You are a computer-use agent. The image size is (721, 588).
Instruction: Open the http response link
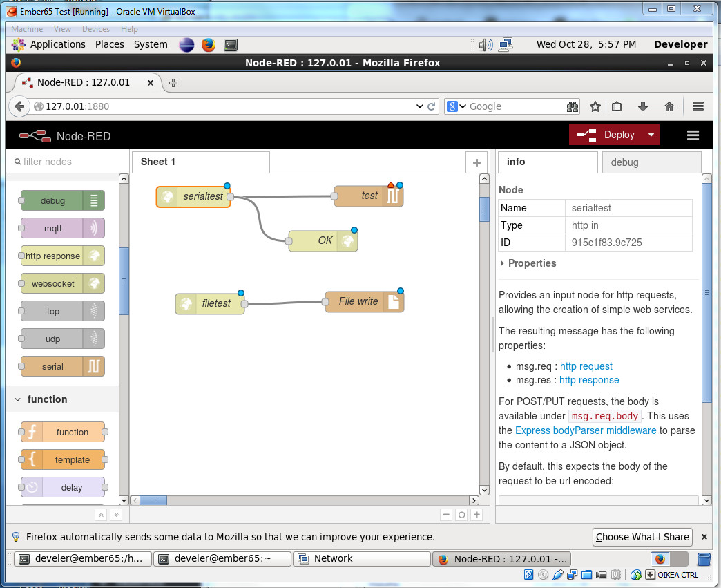589,380
